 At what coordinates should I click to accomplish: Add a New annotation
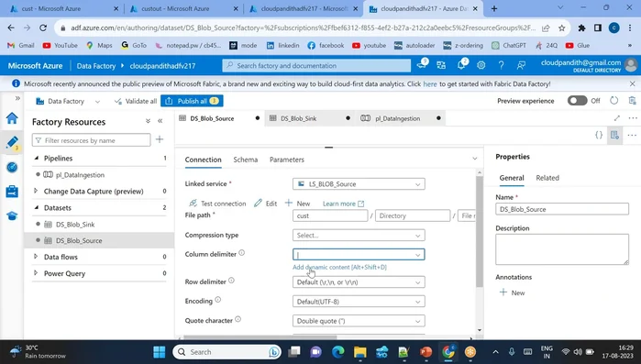coord(513,292)
